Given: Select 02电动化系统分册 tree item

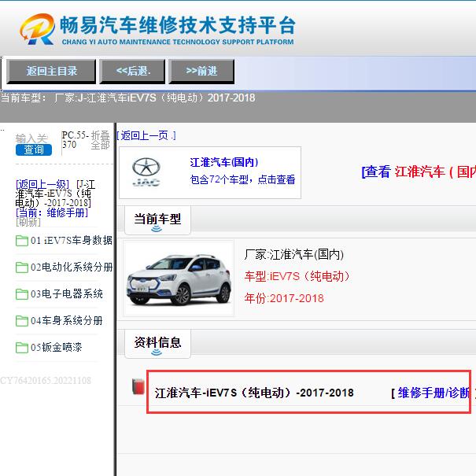Looking at the screenshot, I should 72,268.
